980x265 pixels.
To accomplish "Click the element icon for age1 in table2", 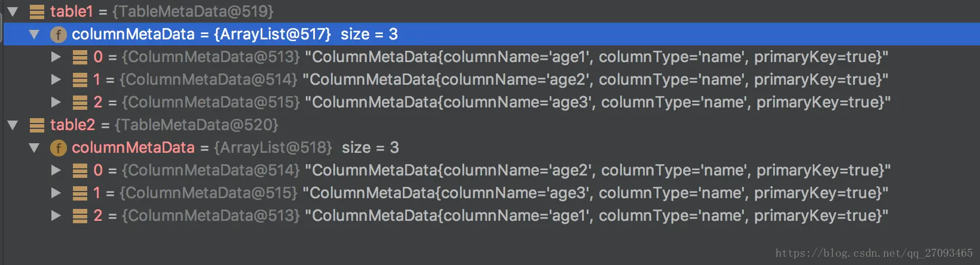I will click(79, 216).
